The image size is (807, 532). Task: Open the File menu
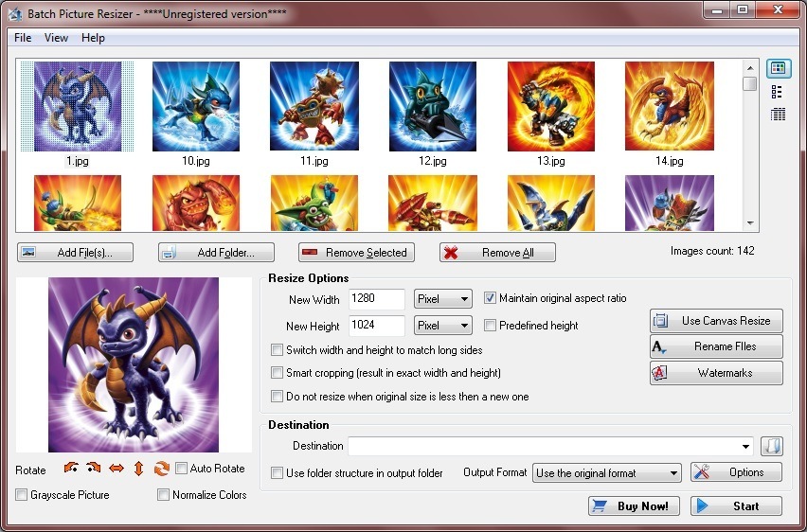(23, 38)
